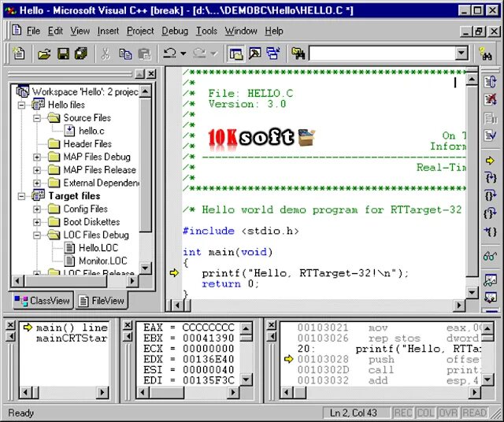Viewport: 504px width, 422px height.
Task: Click the Step Over braces icon
Action: 490,195
